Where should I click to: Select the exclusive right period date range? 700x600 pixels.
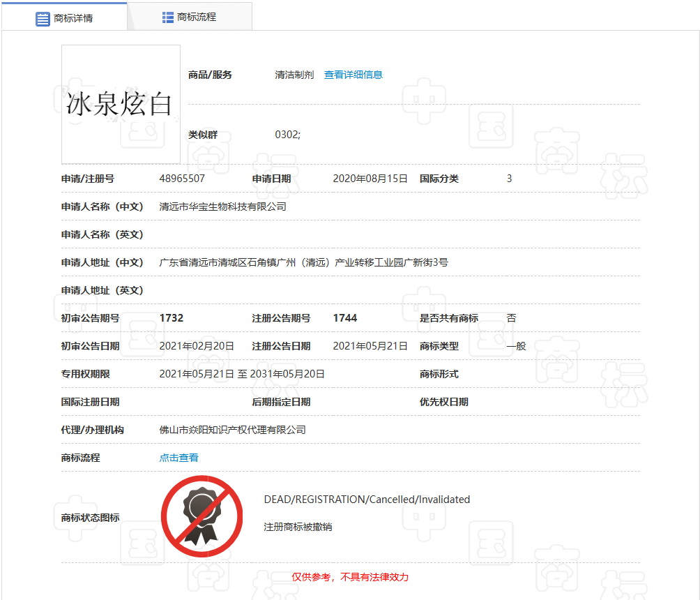pyautogui.click(x=242, y=373)
